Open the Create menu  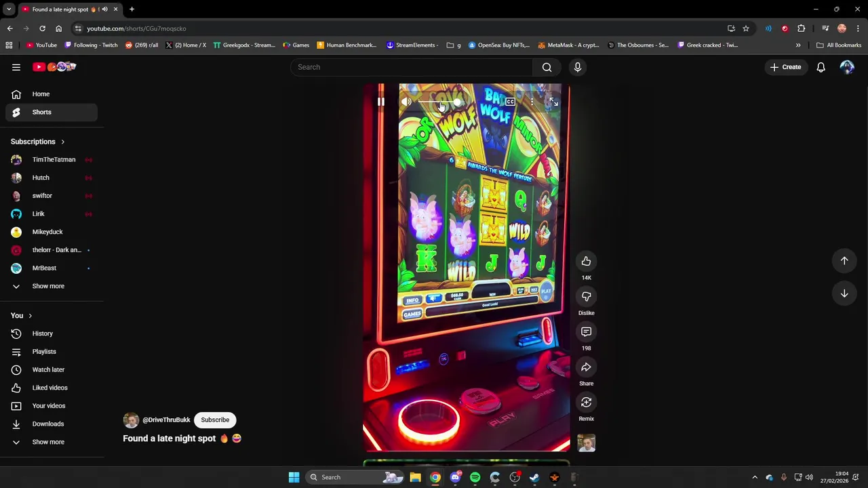point(785,67)
